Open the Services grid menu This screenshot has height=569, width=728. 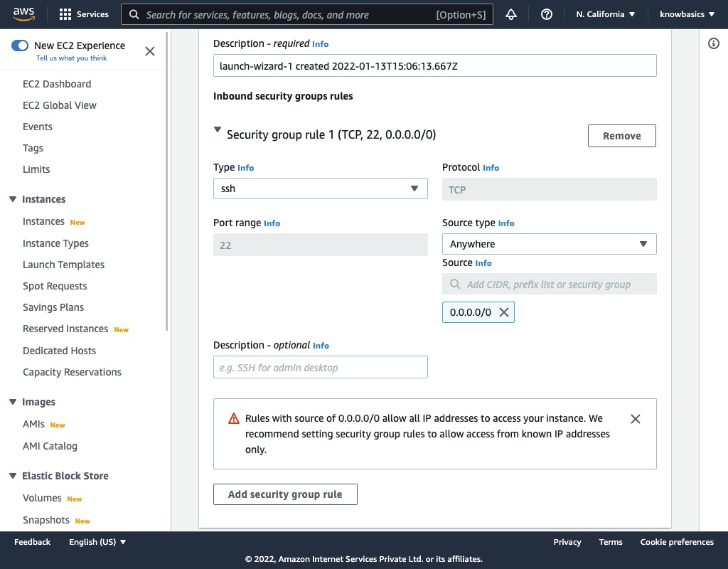pos(84,14)
